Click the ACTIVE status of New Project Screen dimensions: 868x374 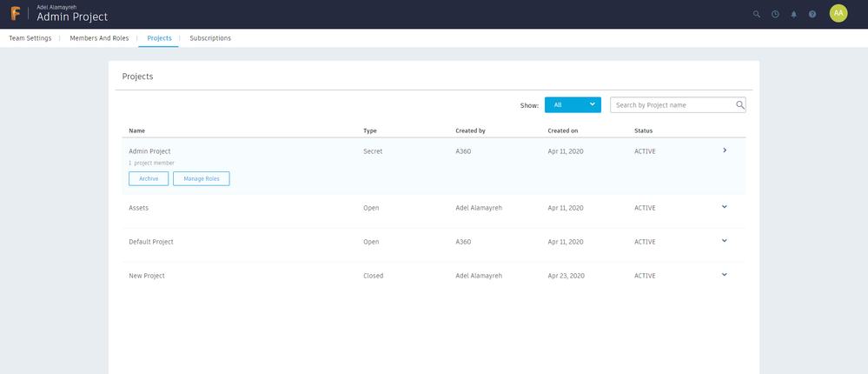point(645,276)
